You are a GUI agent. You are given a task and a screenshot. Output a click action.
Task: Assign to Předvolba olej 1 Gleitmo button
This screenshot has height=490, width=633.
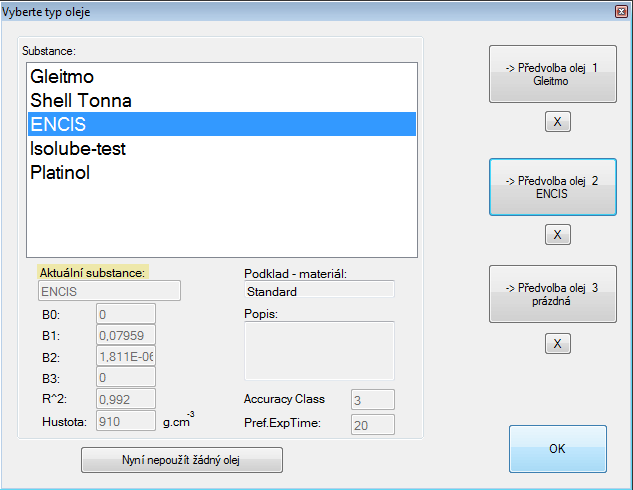tap(553, 74)
